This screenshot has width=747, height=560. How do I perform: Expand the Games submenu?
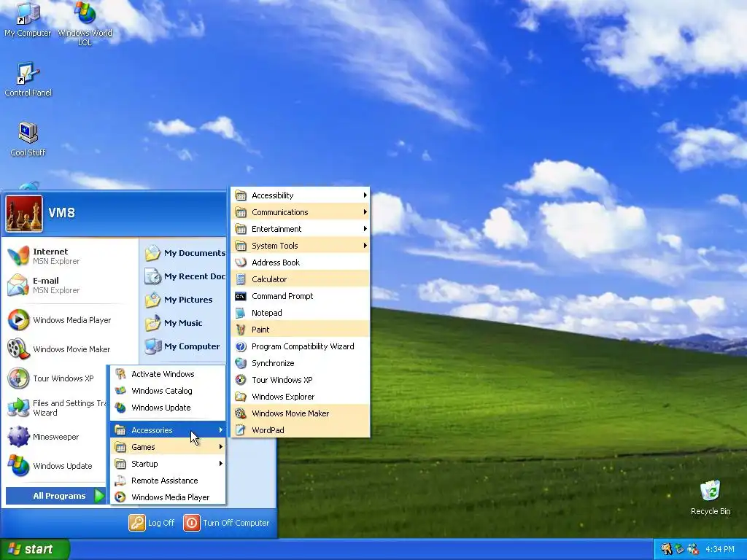point(168,447)
